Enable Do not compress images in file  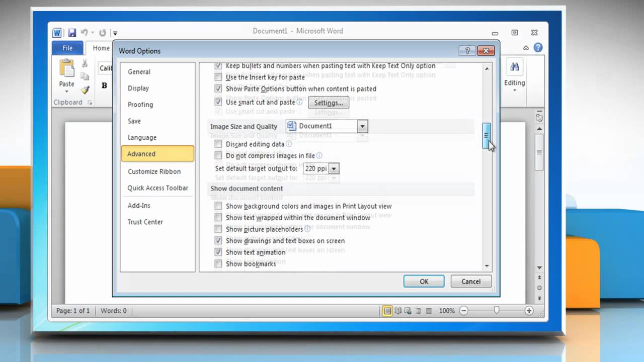(218, 155)
